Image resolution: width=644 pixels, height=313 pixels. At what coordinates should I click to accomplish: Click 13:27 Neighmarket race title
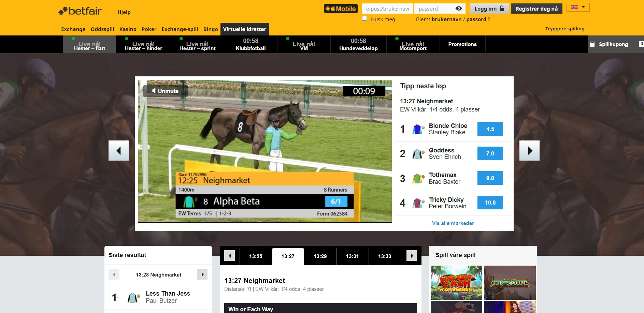point(255,281)
